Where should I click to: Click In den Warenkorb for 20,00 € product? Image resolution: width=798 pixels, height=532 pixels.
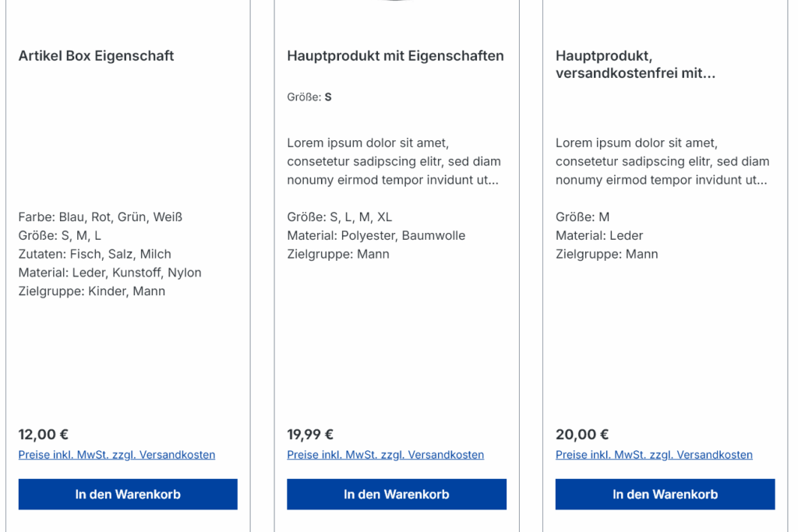(x=666, y=494)
